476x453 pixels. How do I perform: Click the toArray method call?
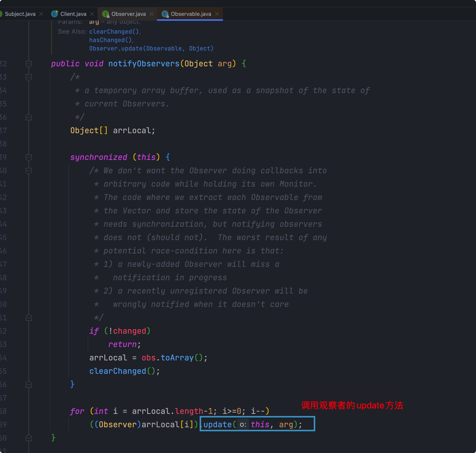coord(177,358)
